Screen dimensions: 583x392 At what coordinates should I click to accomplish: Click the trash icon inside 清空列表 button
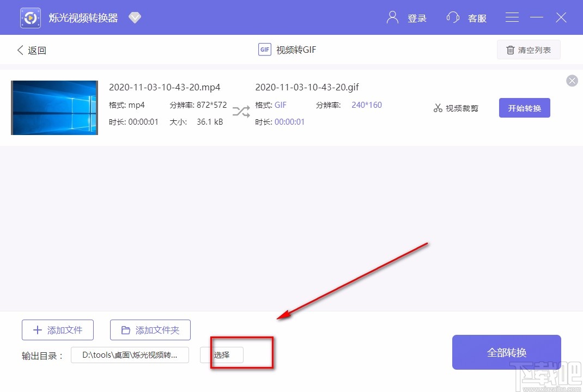[x=511, y=50]
